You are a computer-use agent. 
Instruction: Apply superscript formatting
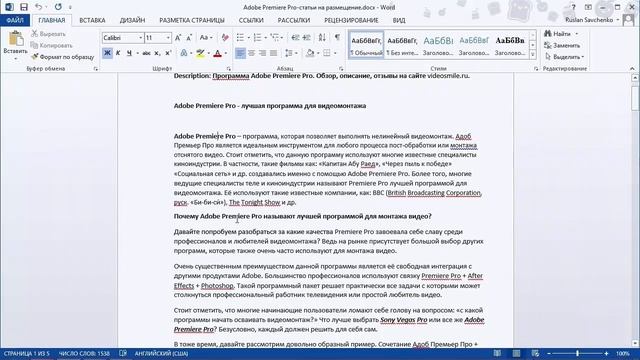click(x=168, y=53)
